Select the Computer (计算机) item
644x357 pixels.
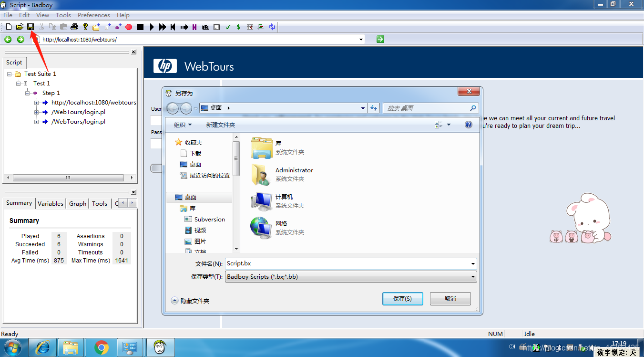pos(278,201)
